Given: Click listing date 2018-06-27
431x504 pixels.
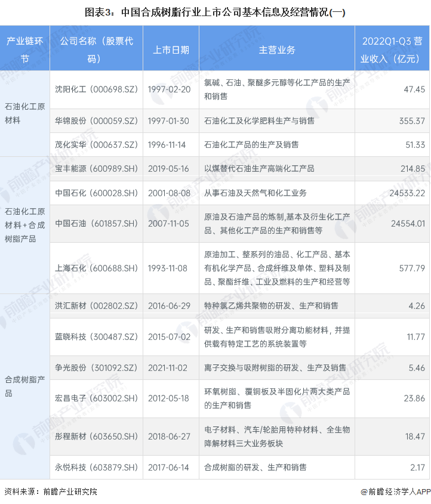Looking at the screenshot, I should [x=169, y=437].
